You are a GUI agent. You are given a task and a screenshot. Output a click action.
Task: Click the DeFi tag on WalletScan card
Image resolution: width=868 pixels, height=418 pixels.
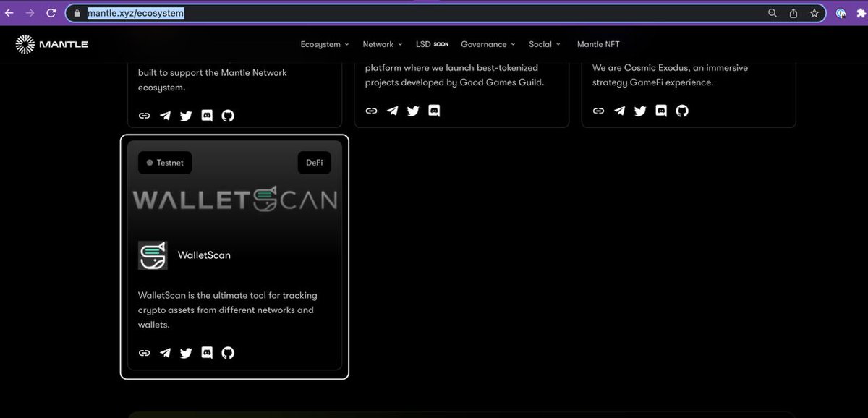tap(314, 163)
